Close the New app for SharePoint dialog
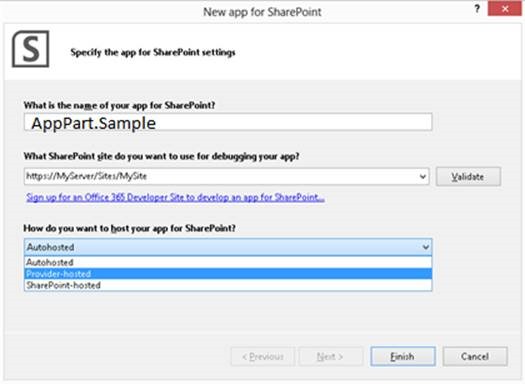Image resolution: width=525 pixels, height=384 pixels. (x=505, y=9)
